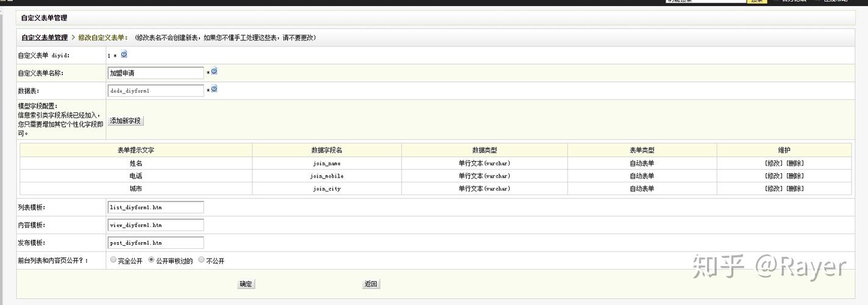Click 修改 link in 电话 row
Image resolution: width=868 pixels, height=305 pixels.
tap(774, 176)
